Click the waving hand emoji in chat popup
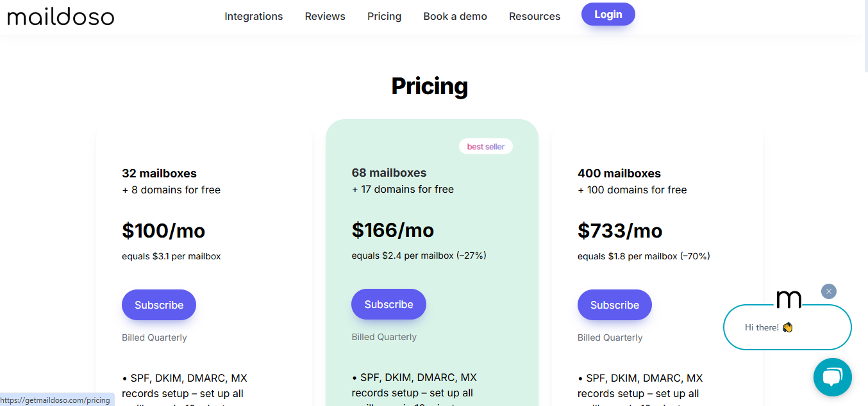This screenshot has width=868, height=406. [x=787, y=327]
